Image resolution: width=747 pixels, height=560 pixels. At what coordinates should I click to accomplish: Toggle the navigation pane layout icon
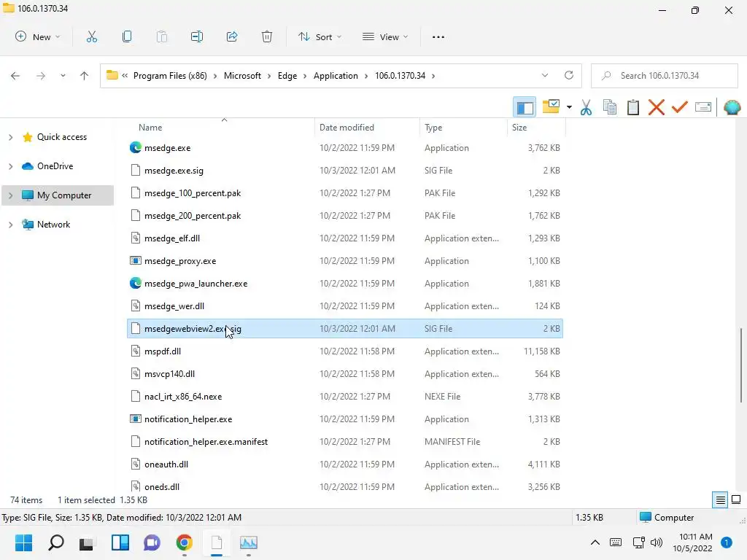[x=525, y=107]
